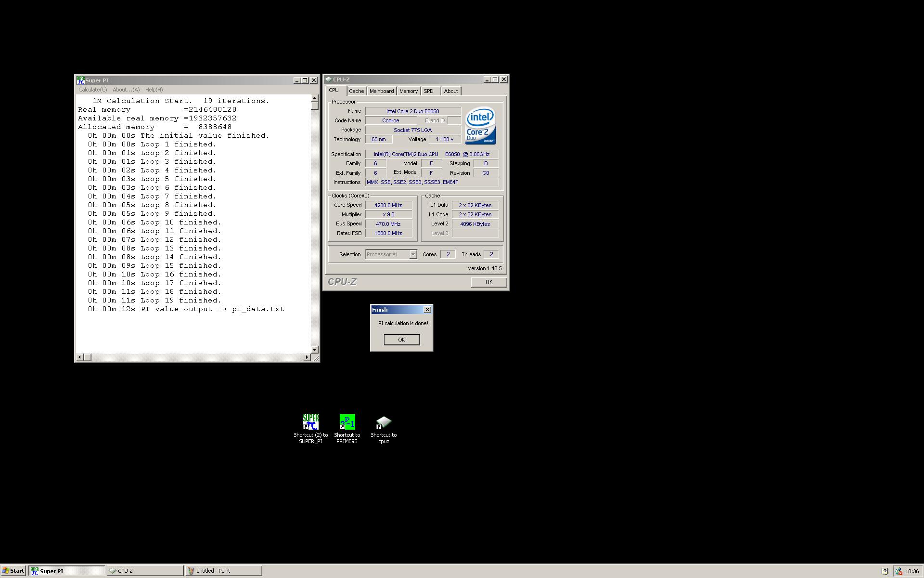
Task: Click the Voltage 1.188 v field
Action: coord(445,139)
